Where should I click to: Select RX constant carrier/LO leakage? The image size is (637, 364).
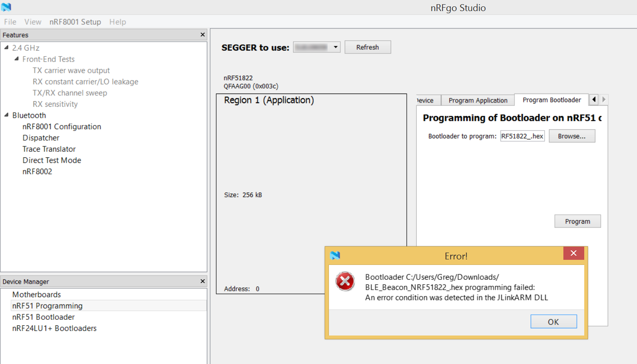tap(86, 82)
